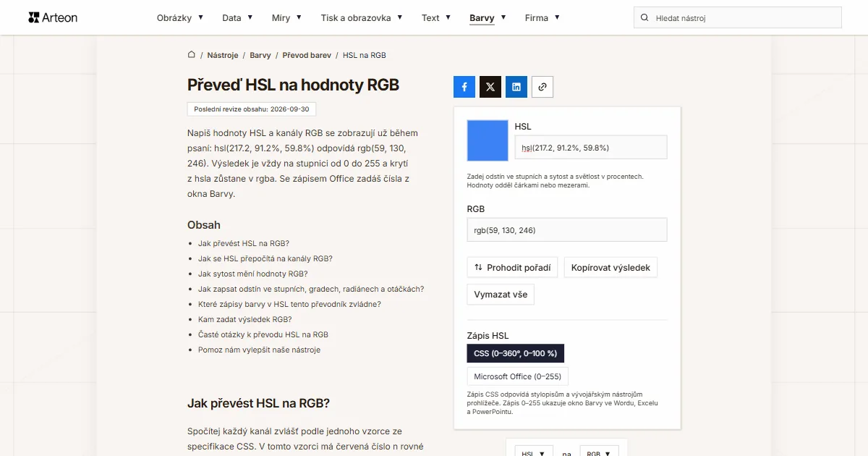Click the 'Zápis HSL' label
The height and width of the screenshot is (456, 868).
488,335
